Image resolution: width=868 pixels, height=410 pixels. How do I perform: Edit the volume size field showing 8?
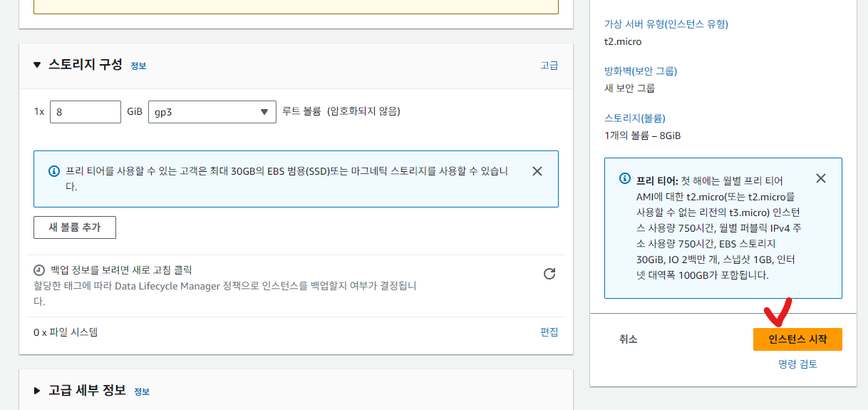pyautogui.click(x=86, y=112)
